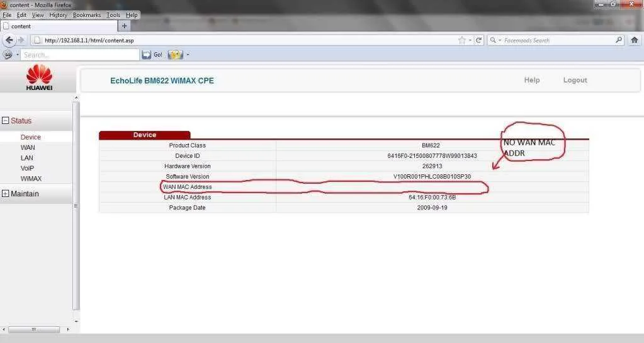Click the forward navigation arrow
This screenshot has width=644, height=343.
click(x=21, y=40)
